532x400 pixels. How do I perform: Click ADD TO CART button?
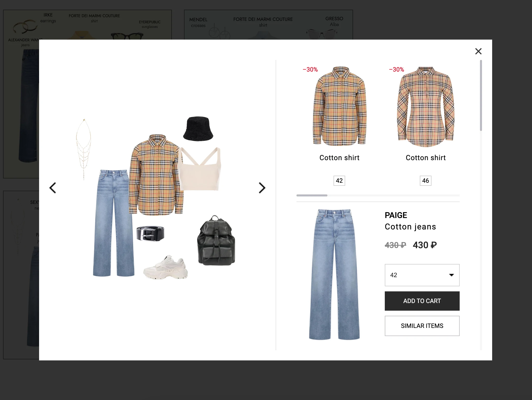pos(422,301)
